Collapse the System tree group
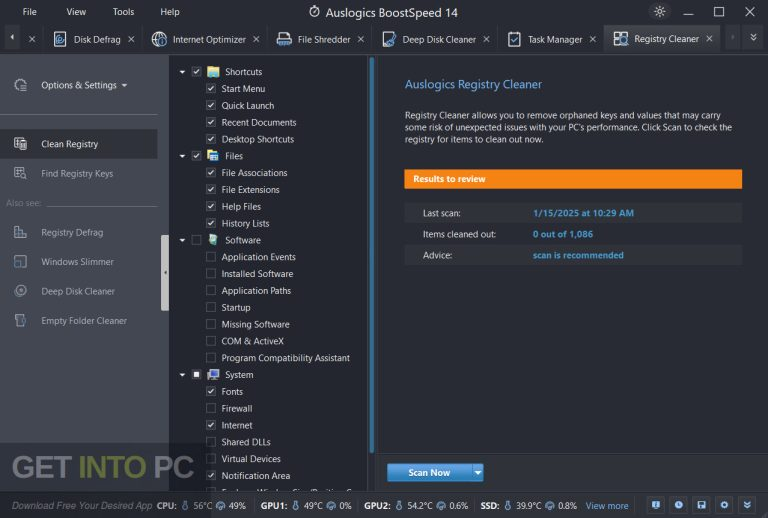 pos(182,375)
